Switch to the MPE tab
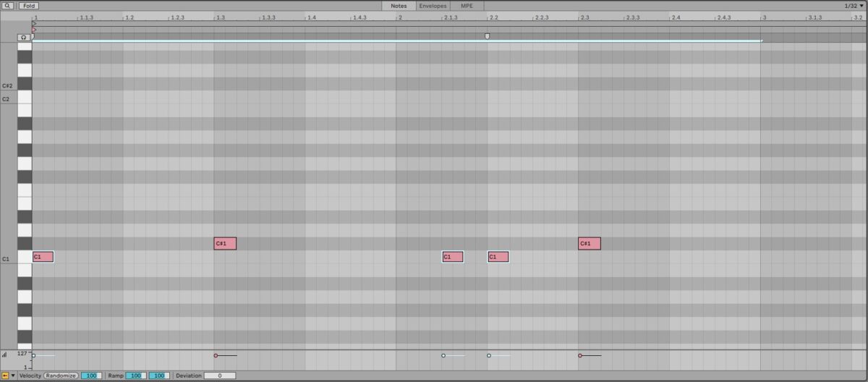868x382 pixels. pos(467,6)
